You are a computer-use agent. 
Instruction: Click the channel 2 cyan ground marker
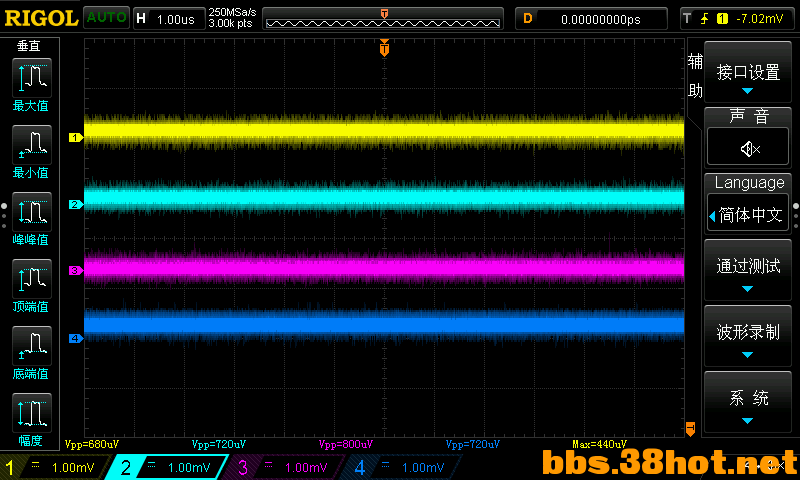76,204
